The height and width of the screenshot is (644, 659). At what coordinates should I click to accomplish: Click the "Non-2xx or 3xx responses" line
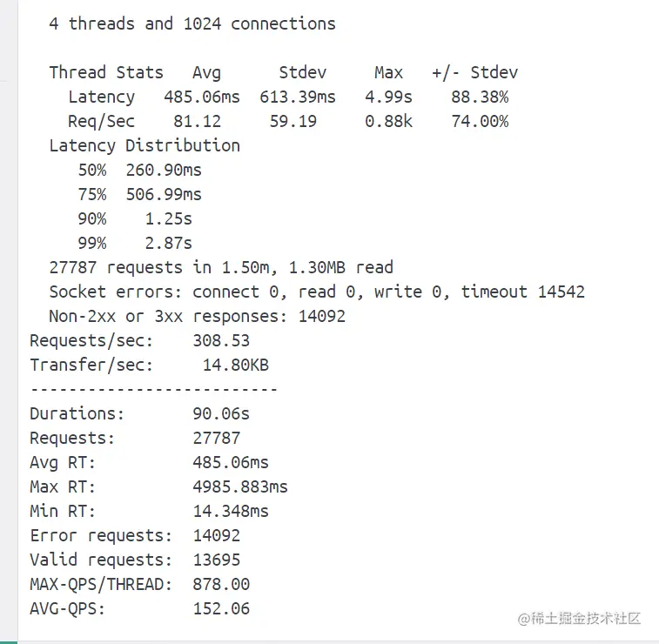pyautogui.click(x=197, y=316)
